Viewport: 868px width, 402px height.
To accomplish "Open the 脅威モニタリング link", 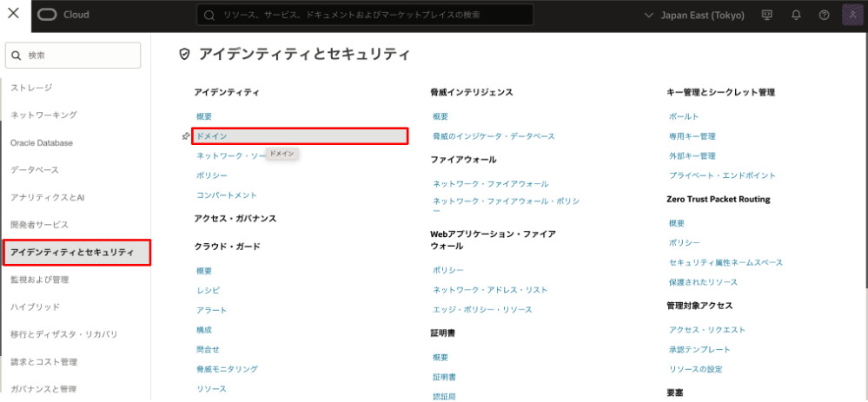I will coord(227,369).
